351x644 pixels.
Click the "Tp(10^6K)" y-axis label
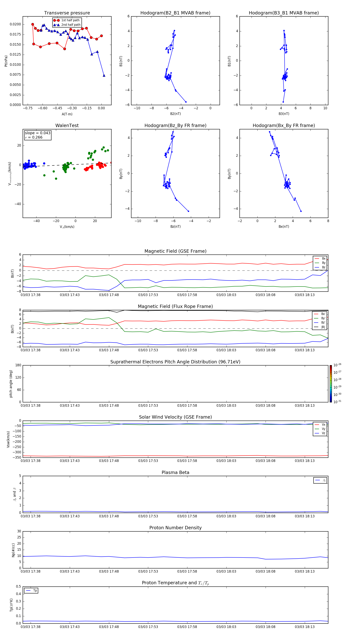point(11,605)
